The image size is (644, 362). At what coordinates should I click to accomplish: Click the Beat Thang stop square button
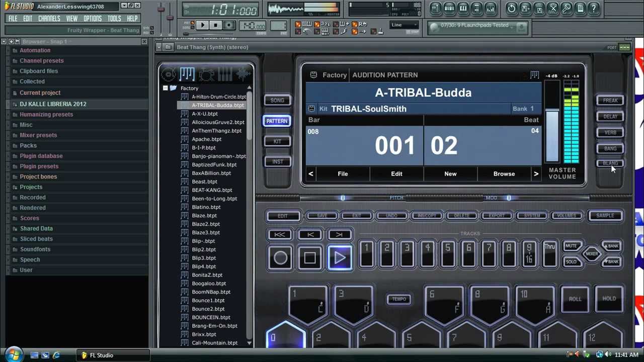tap(310, 258)
